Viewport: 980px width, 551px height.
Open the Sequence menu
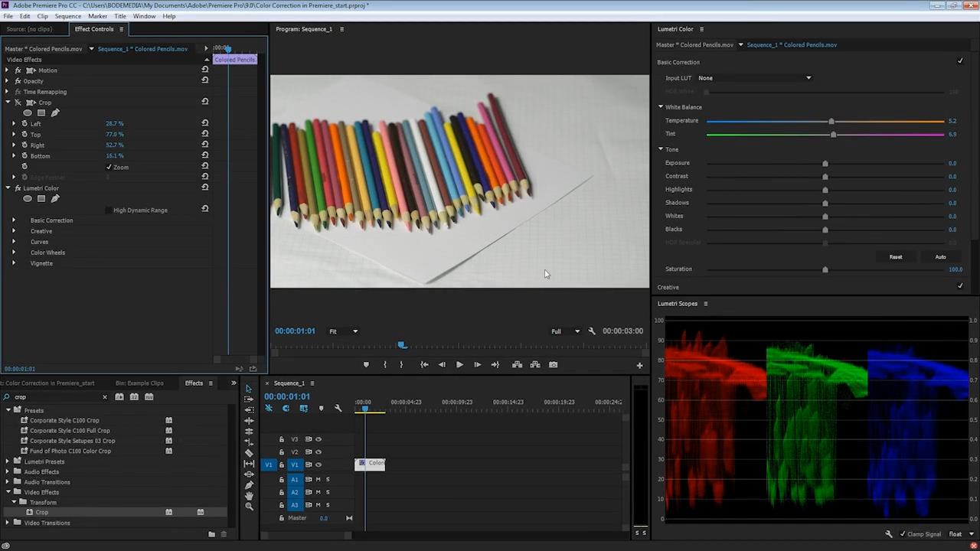[68, 16]
